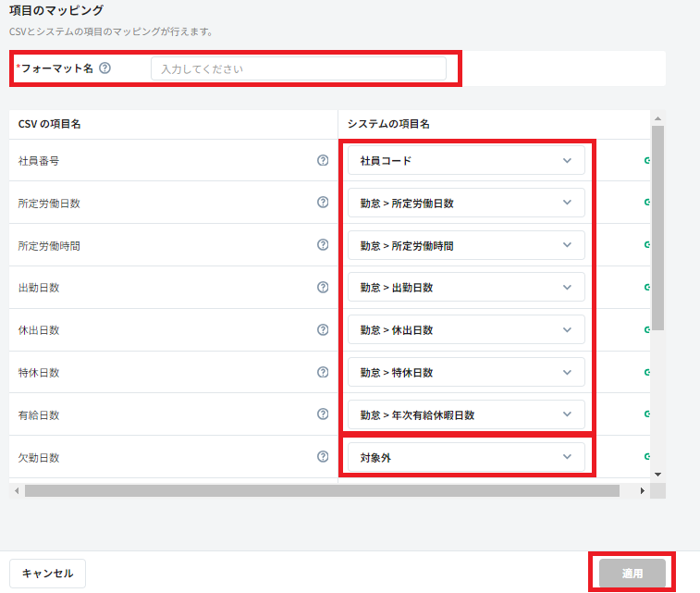Click help icon for 休出日数 row
The height and width of the screenshot is (593, 700).
point(323,329)
